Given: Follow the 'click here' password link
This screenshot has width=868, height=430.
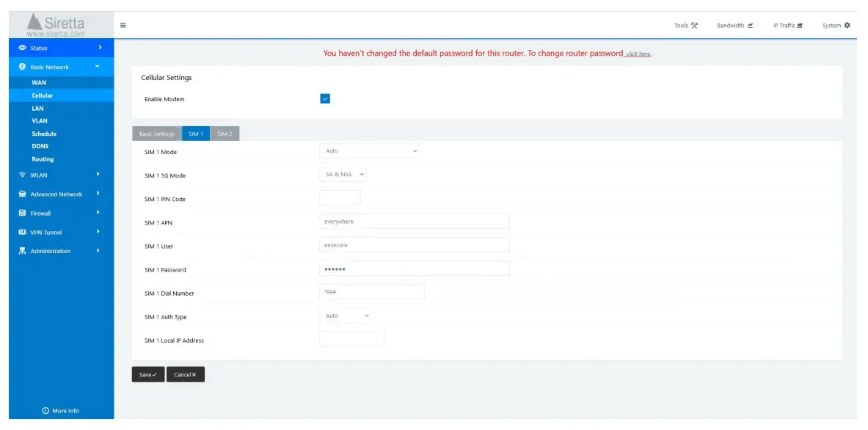Looking at the screenshot, I should pyautogui.click(x=638, y=54).
